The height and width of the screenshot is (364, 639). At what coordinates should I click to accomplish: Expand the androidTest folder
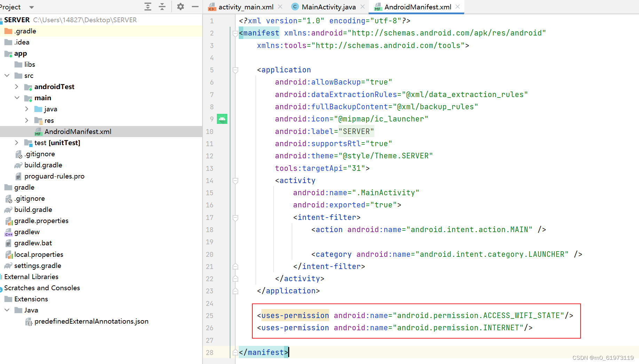coord(17,87)
